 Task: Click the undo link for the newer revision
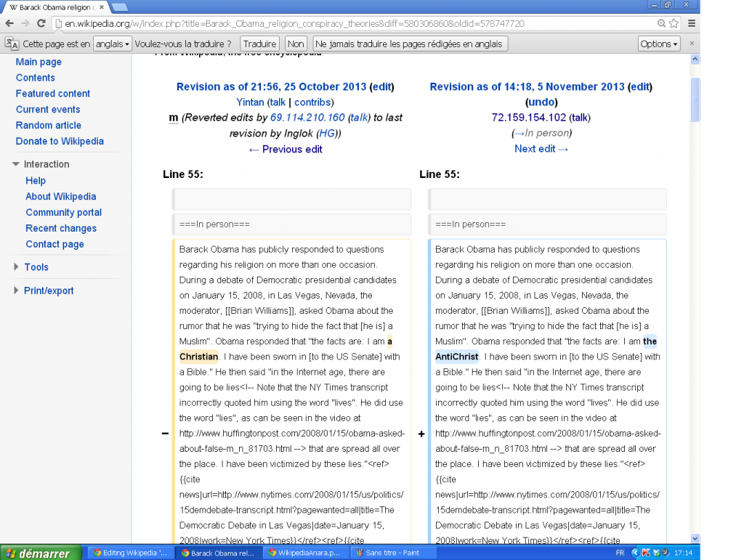[541, 102]
